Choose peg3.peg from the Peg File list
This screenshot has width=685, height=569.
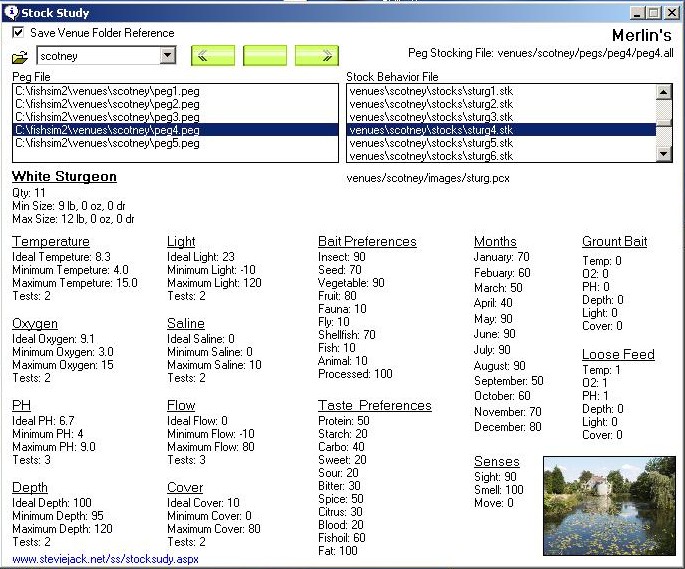107,117
